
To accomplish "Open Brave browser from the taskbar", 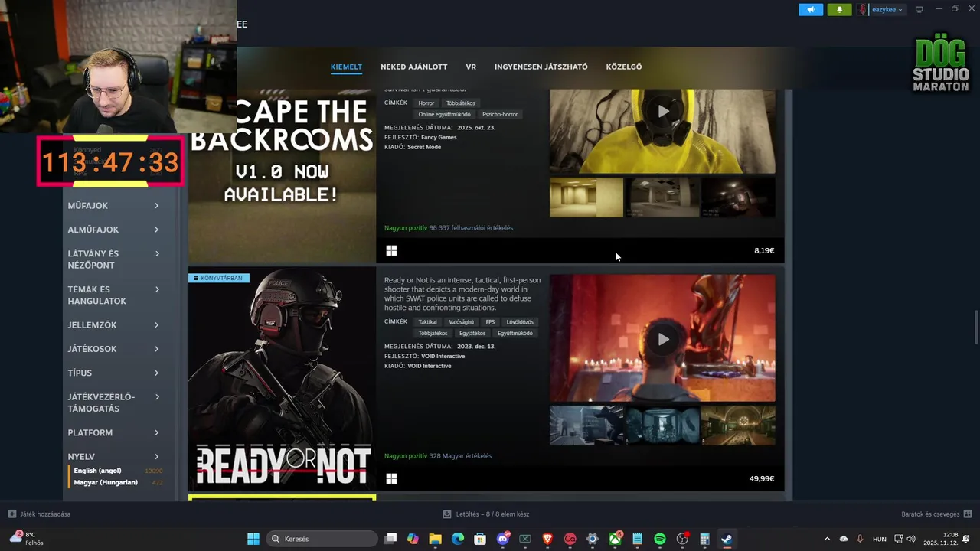I will 547,539.
